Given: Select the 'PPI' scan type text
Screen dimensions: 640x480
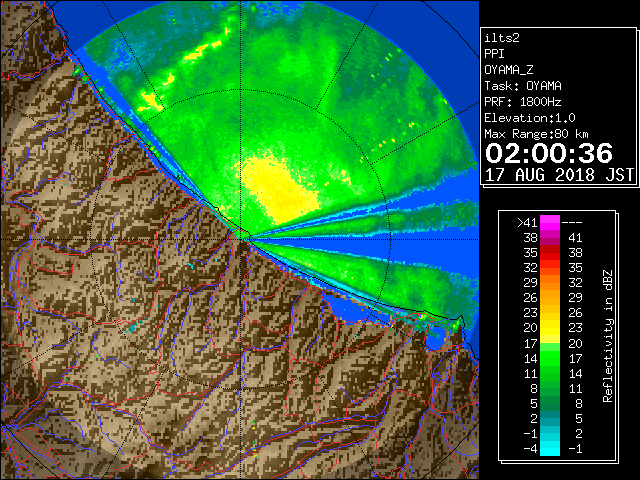Looking at the screenshot, I should [x=494, y=54].
